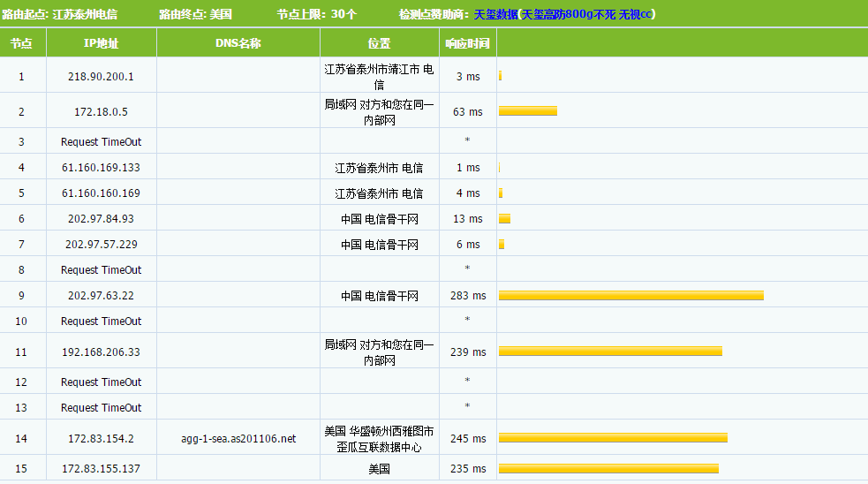868x484 pixels.
Task: Select IP address 172.83.154.2
Action: pos(102,439)
